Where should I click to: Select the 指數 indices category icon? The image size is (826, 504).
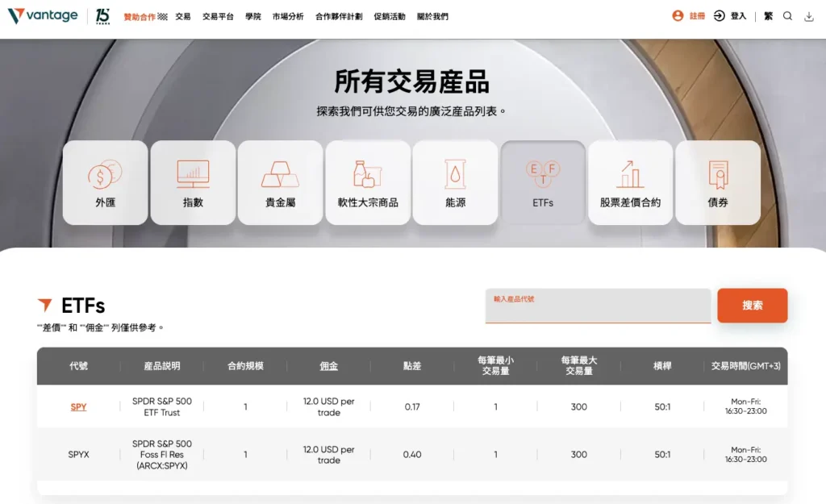click(193, 182)
